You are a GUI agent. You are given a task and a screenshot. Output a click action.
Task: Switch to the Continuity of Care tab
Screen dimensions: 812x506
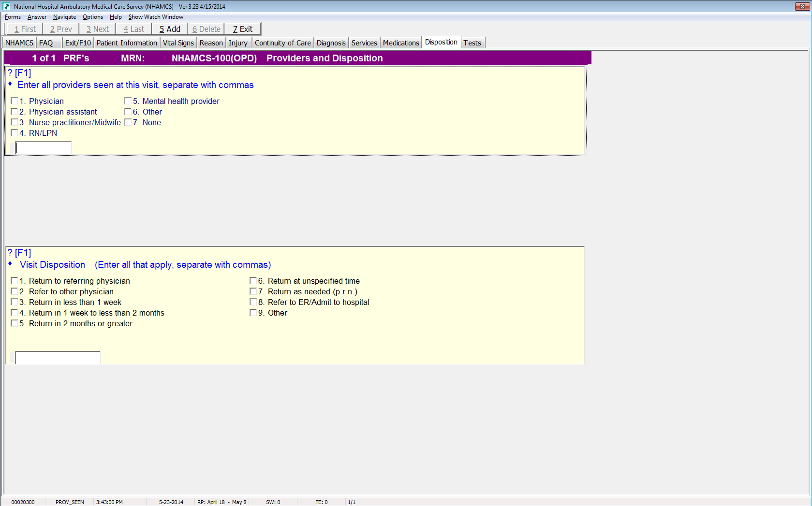(282, 43)
